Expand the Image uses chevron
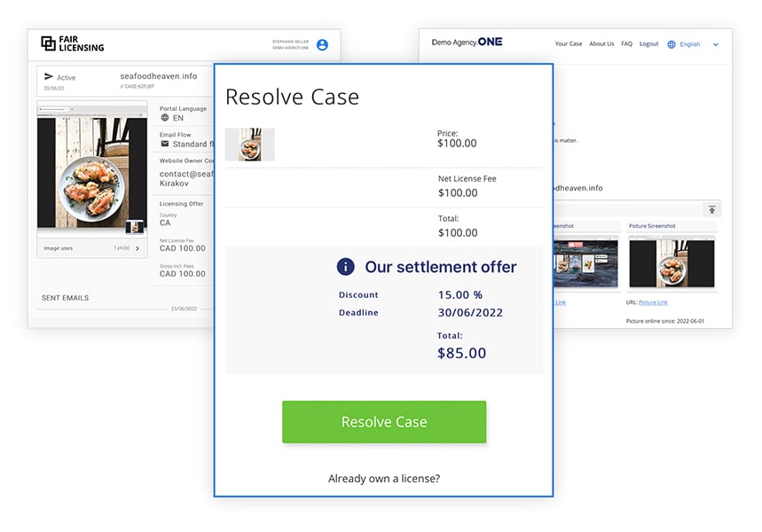 (137, 248)
